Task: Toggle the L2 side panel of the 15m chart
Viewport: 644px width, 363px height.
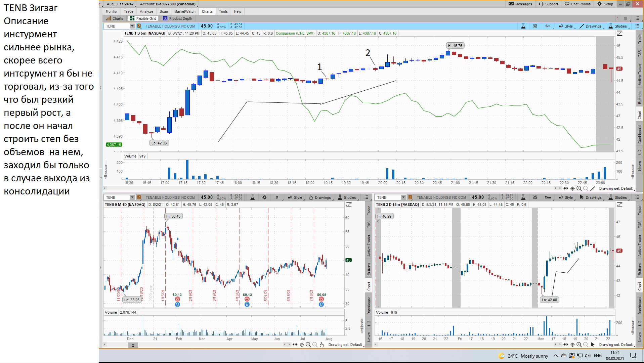Action: (640, 323)
